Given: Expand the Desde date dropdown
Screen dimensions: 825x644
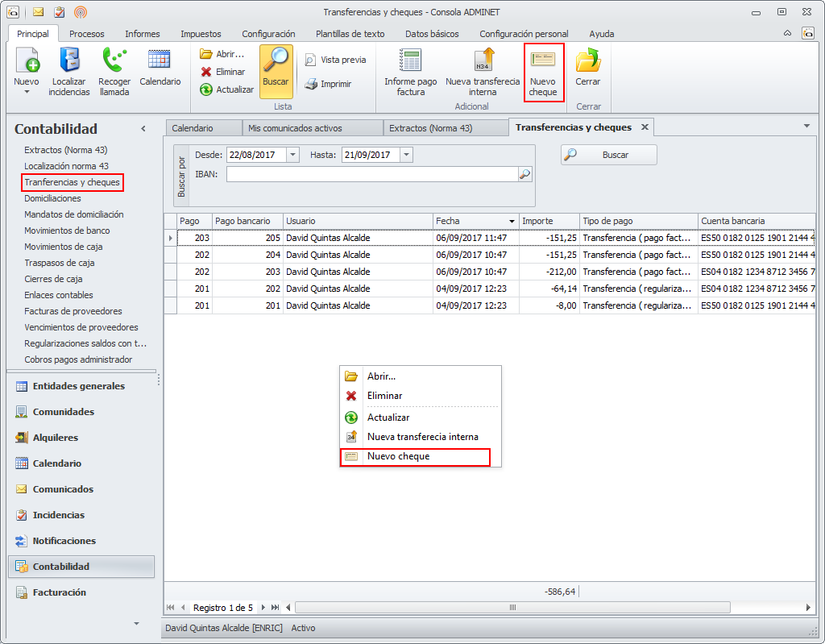Looking at the screenshot, I should (292, 155).
